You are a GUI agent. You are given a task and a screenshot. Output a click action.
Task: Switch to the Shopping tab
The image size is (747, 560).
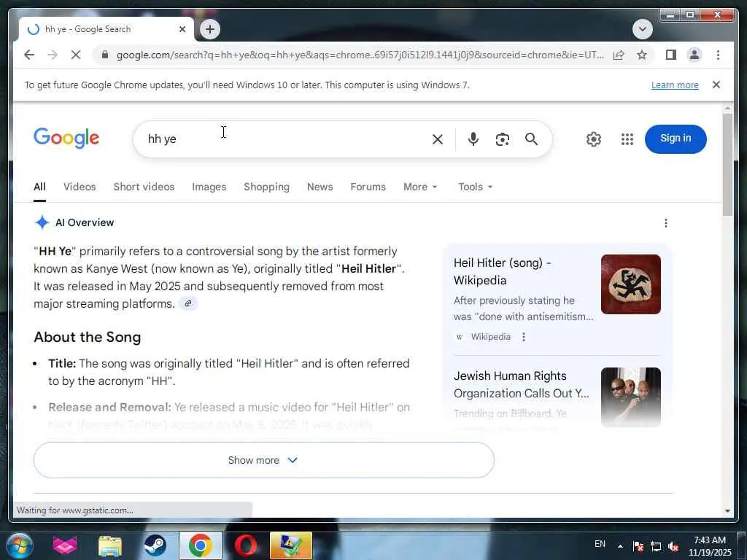pos(266,187)
